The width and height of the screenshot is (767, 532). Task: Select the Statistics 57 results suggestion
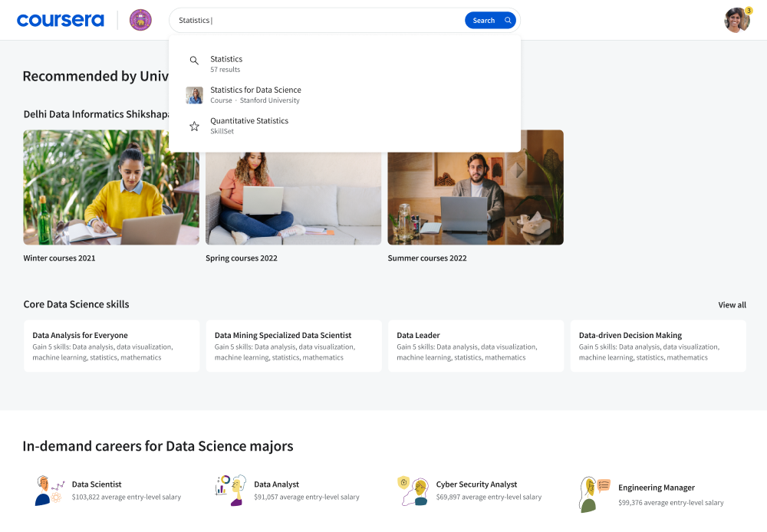pos(344,64)
